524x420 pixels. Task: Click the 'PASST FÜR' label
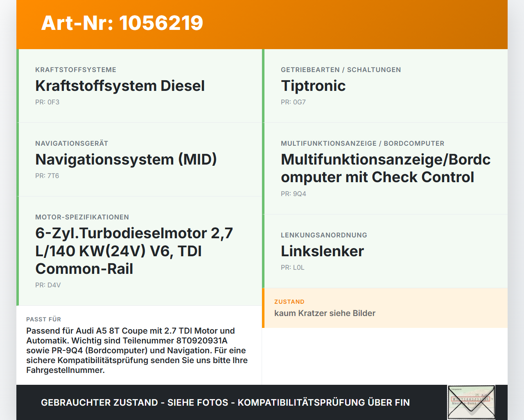coord(43,320)
